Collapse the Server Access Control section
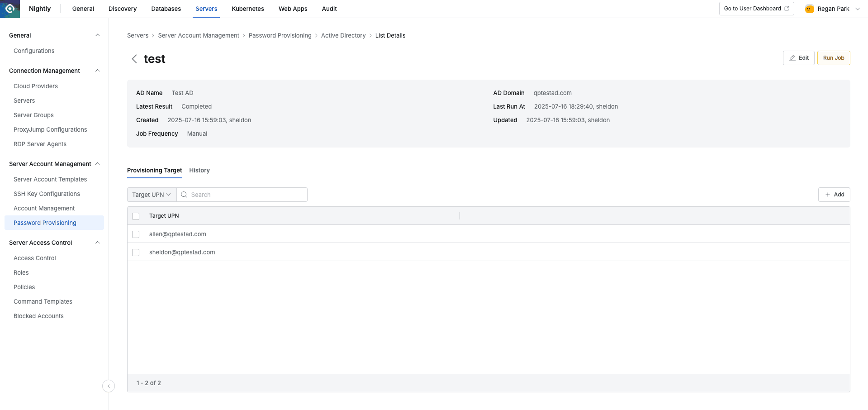The width and height of the screenshot is (868, 410). [97, 243]
